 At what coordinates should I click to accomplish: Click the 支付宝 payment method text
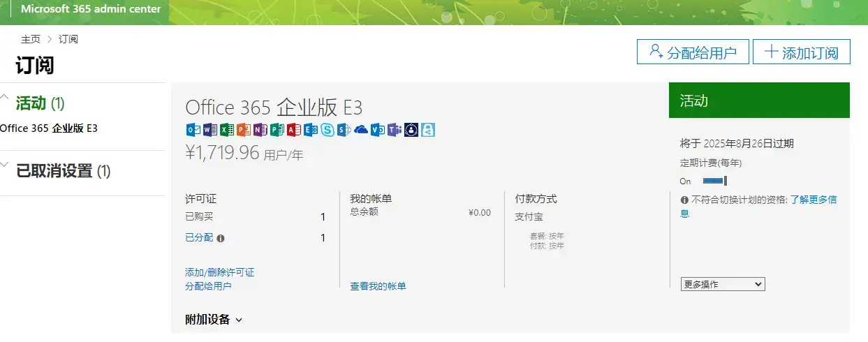[529, 217]
